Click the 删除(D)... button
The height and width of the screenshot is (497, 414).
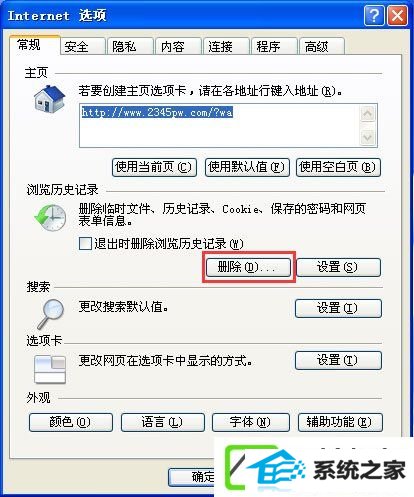248,267
